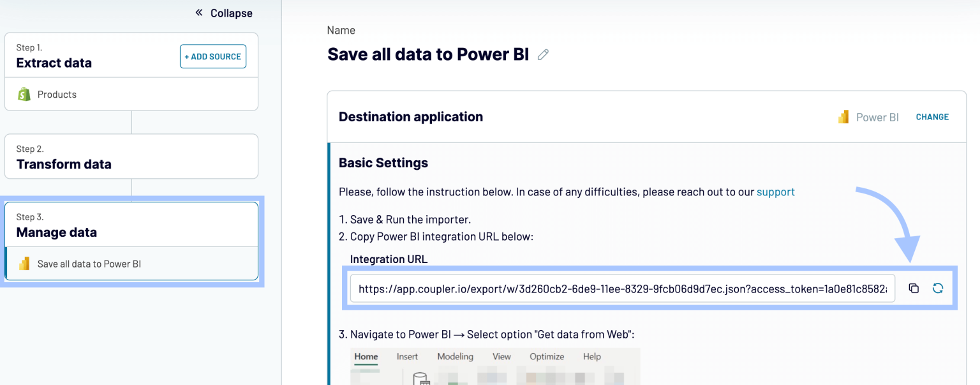The image size is (980, 385).
Task: Expand the Step 2 Transform data section
Action: coord(131,156)
